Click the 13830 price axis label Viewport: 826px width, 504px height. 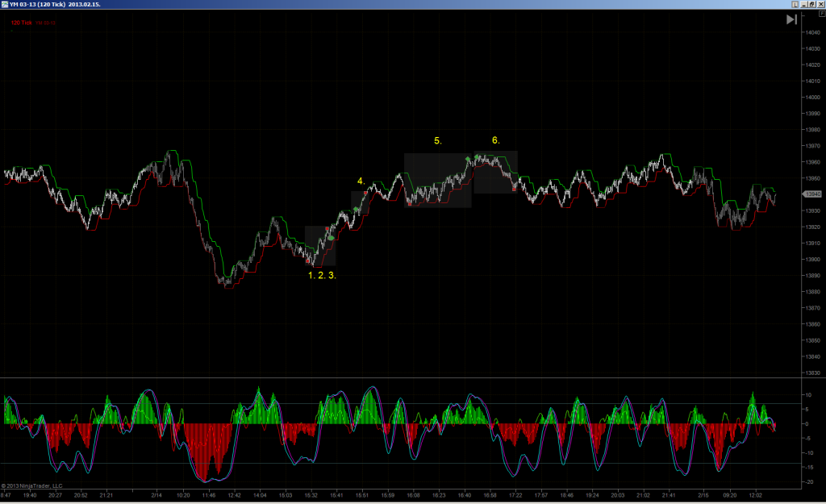[x=813, y=373]
